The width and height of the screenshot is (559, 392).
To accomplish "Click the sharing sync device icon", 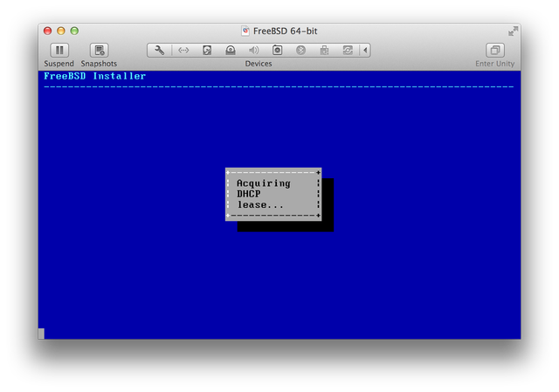I will click(348, 51).
